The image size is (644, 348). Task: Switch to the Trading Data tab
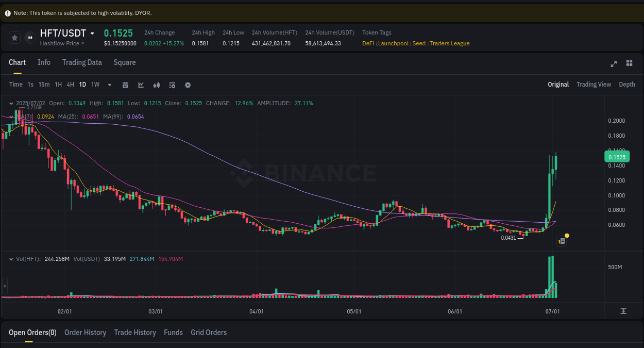(82, 62)
